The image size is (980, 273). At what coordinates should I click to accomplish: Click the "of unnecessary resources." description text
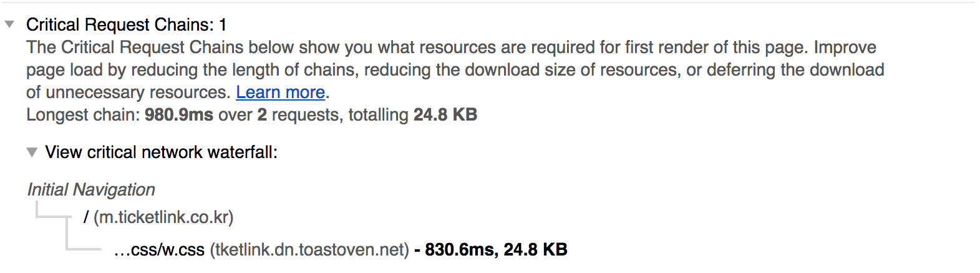(x=129, y=92)
